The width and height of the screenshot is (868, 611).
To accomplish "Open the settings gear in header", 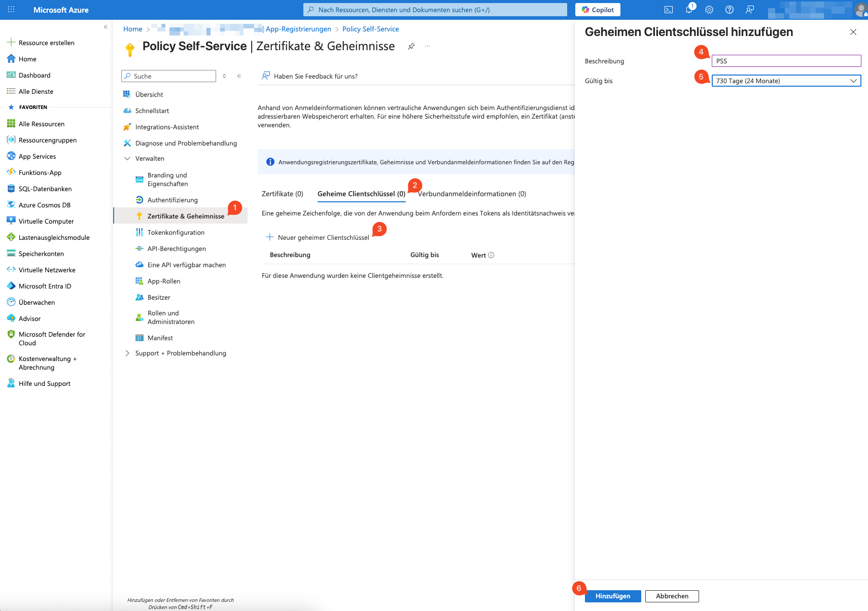I will pos(709,10).
